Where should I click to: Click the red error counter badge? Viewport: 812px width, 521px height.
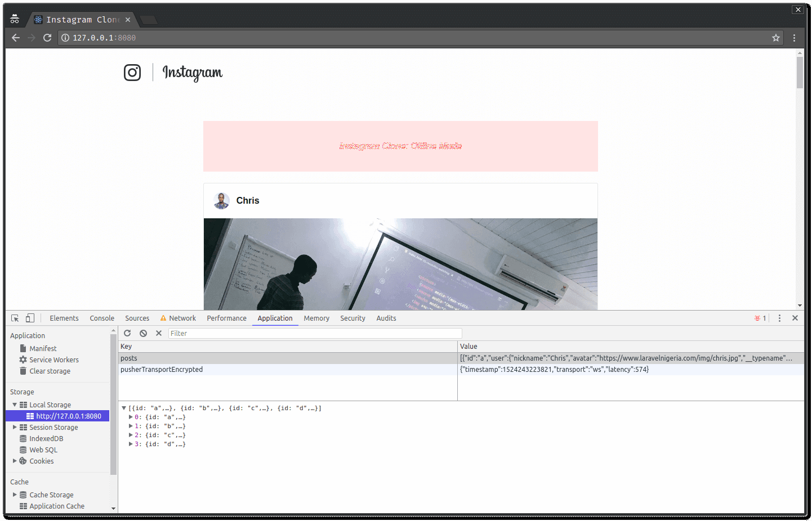pyautogui.click(x=759, y=318)
